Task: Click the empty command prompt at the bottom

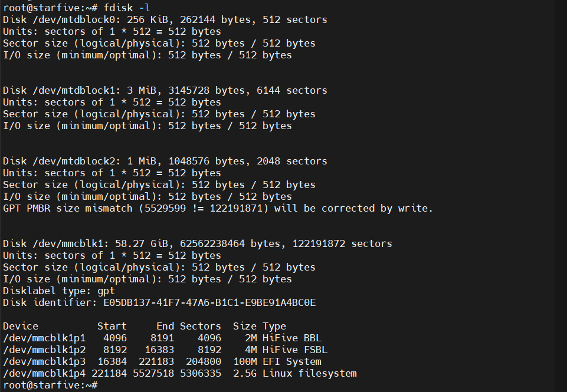Action: point(94,385)
